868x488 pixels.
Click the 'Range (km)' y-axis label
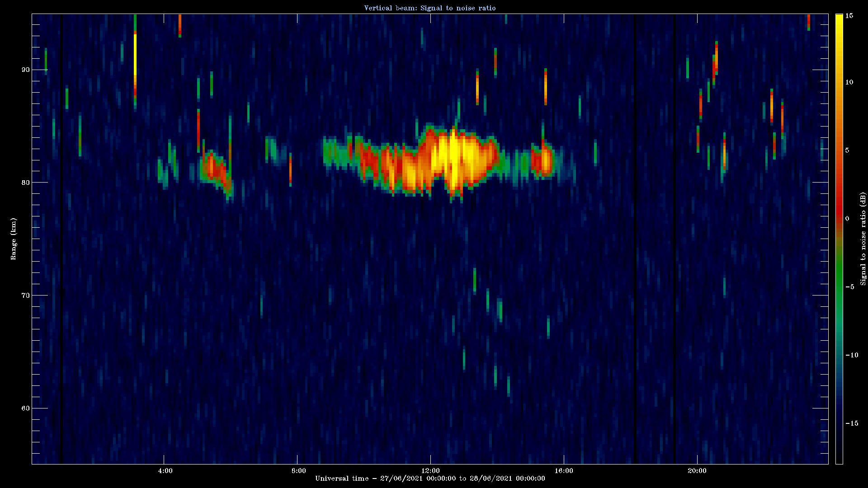pos(14,239)
